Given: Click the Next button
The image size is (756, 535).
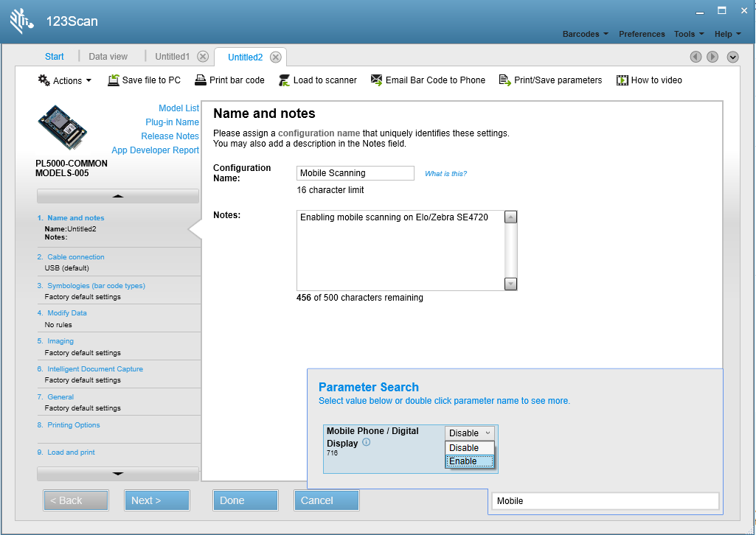Looking at the screenshot, I should [x=156, y=500].
